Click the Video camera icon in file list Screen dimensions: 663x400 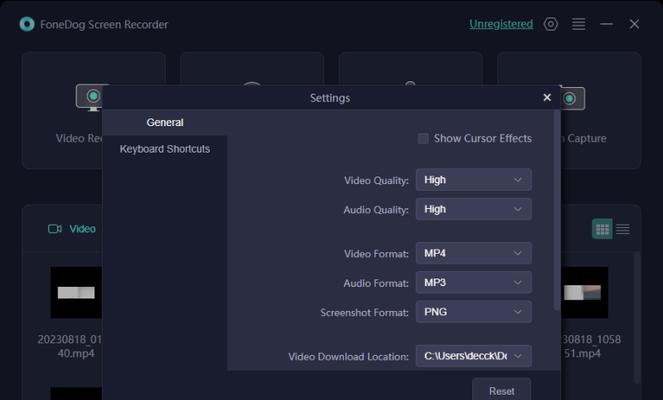[55, 229]
